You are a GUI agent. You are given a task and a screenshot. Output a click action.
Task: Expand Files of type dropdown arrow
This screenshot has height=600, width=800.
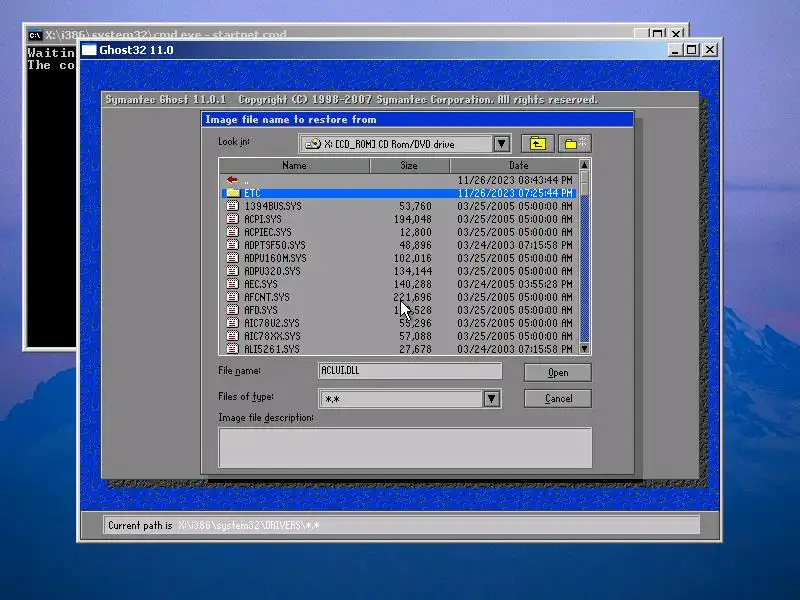pyautogui.click(x=491, y=398)
